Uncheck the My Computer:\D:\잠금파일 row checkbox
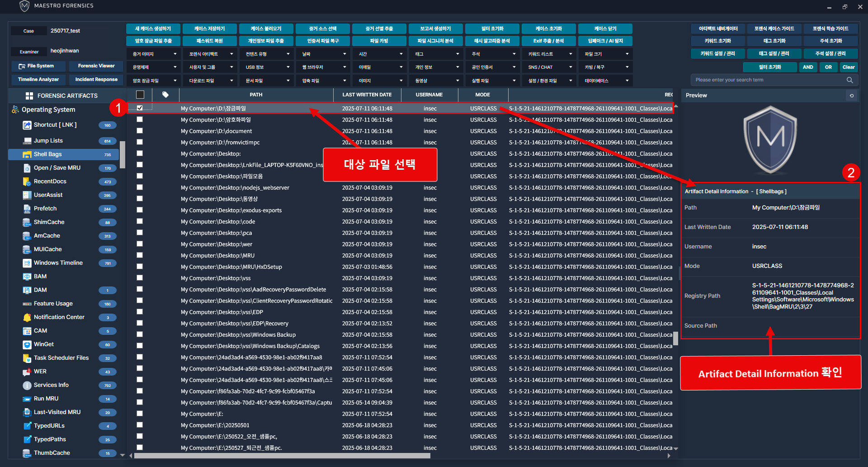Image resolution: width=868 pixels, height=467 pixels. click(x=140, y=108)
